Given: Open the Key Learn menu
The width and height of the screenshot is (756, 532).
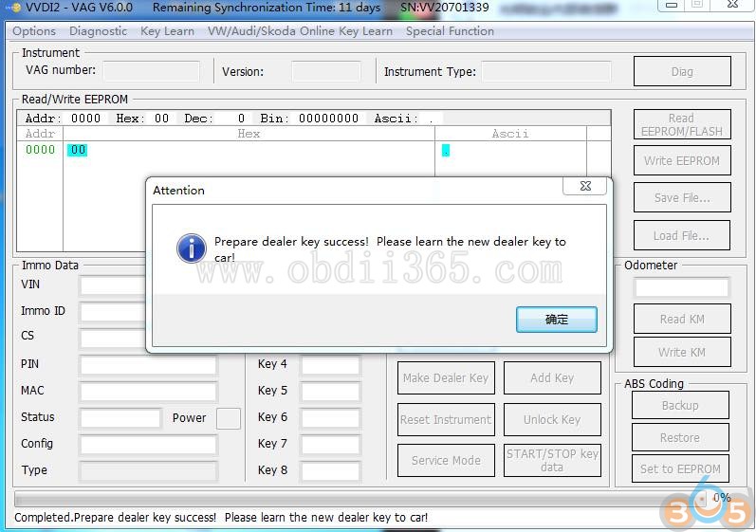Looking at the screenshot, I should tap(167, 31).
